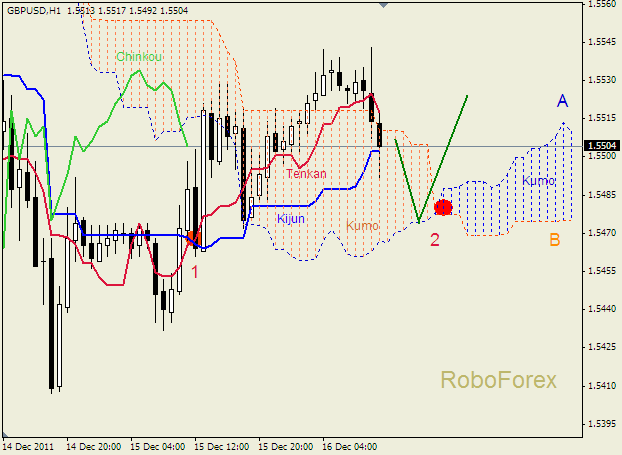
Task: Click the 14 Dec 2011 date label
Action: point(28,447)
